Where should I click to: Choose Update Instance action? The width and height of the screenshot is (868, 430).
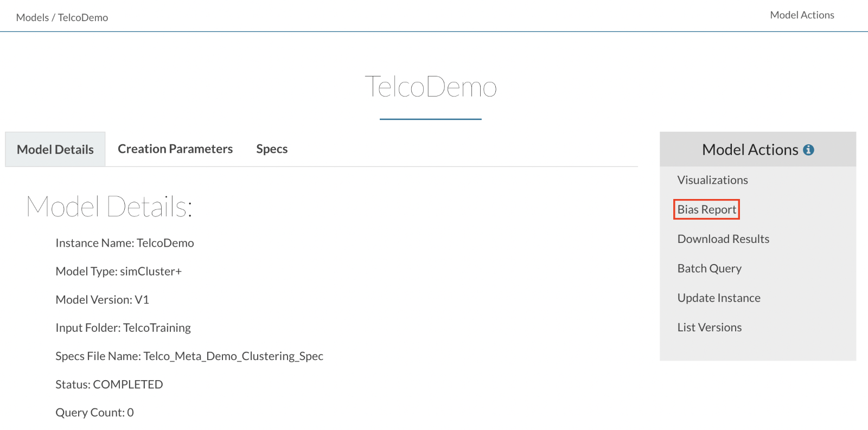(x=718, y=298)
